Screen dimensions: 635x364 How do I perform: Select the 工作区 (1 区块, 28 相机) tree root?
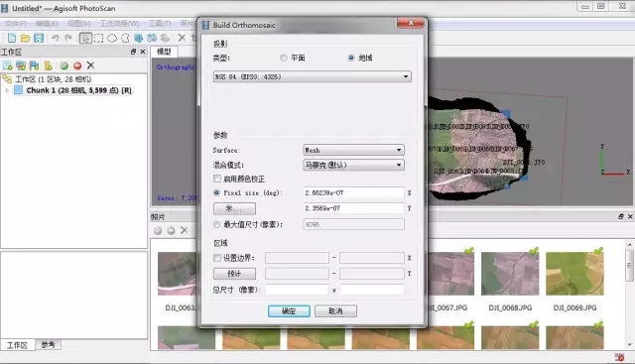tap(53, 79)
